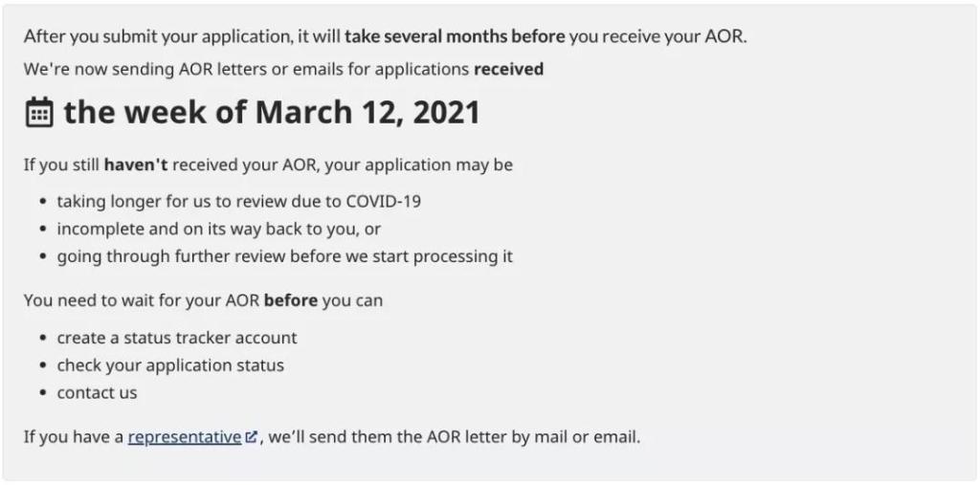Click "If you have a" text before link
The width and height of the screenshot is (980, 485).
coord(73,437)
